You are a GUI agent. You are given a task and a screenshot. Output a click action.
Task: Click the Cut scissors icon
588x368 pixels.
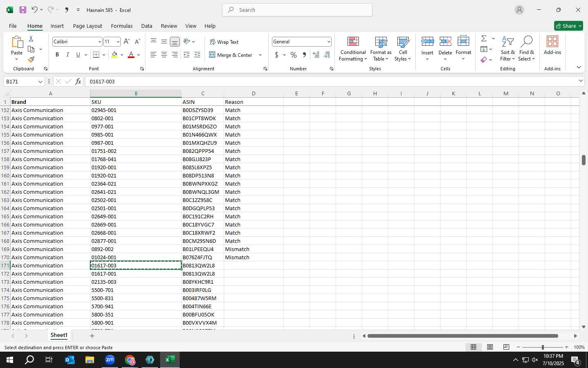coord(31,38)
